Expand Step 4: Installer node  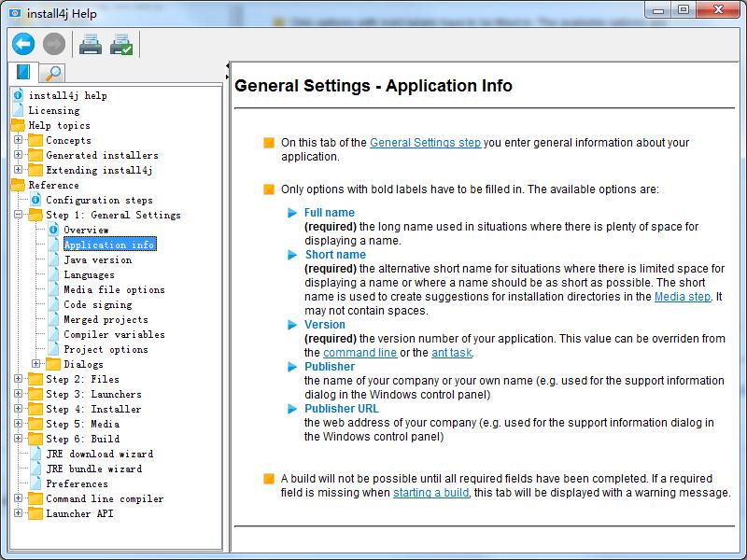[x=18, y=408]
